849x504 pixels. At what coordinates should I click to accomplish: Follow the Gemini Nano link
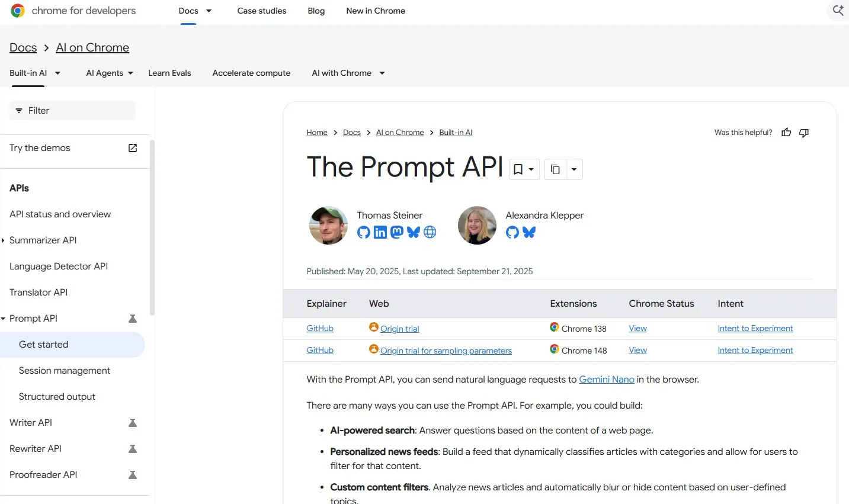point(607,380)
